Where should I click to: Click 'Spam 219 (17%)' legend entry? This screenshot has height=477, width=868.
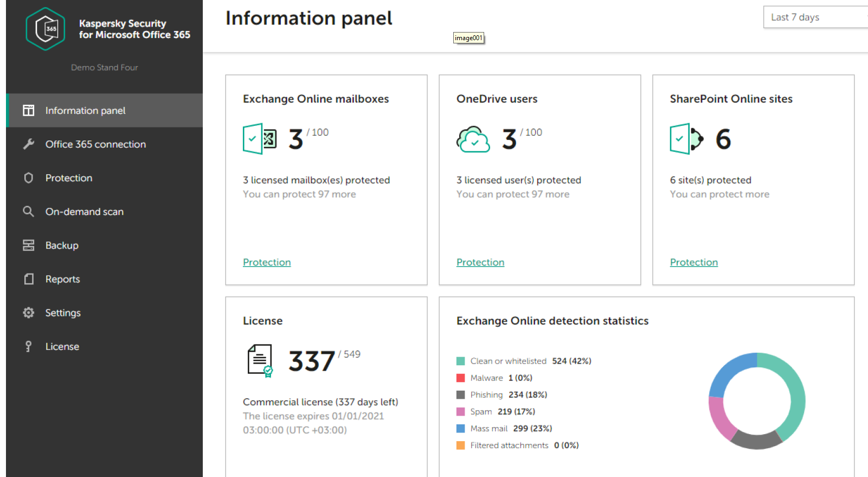[x=496, y=412]
